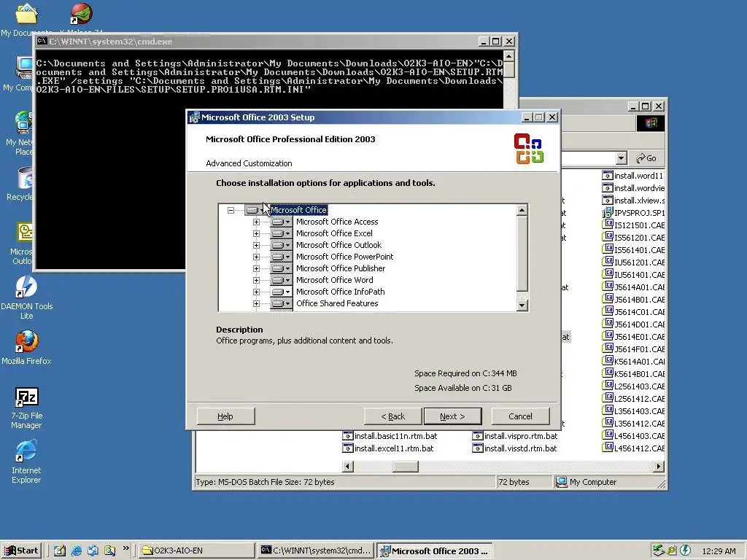Switch to O2K3-AIO-EN taskbar button
The height and width of the screenshot is (560, 747).
(197, 551)
